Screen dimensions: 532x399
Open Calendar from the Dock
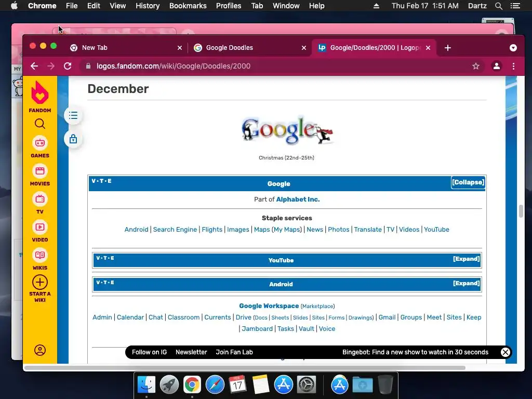(x=237, y=385)
